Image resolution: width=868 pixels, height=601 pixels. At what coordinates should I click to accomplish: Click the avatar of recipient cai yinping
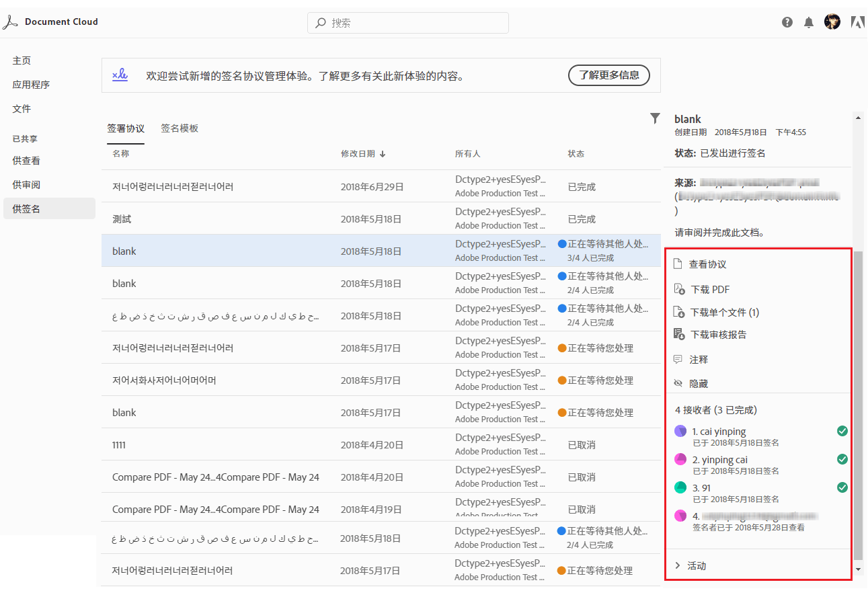pyautogui.click(x=680, y=431)
